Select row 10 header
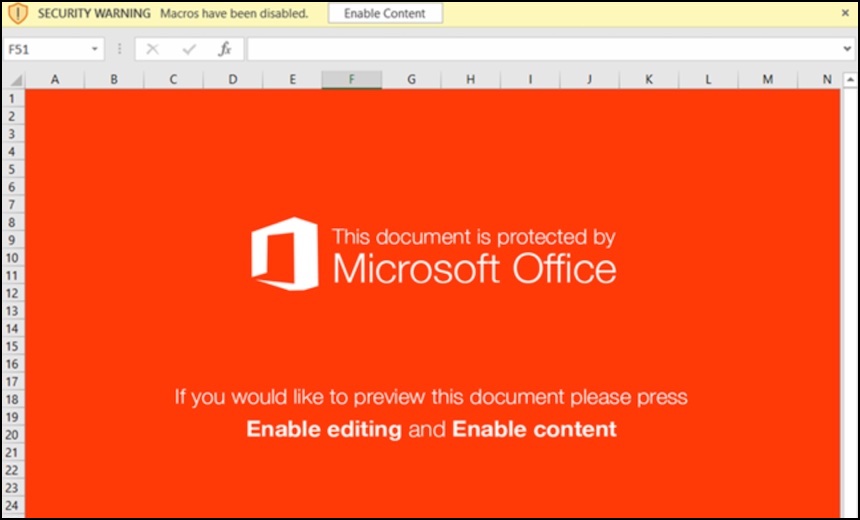Screen dimensions: 860x520 12,258
